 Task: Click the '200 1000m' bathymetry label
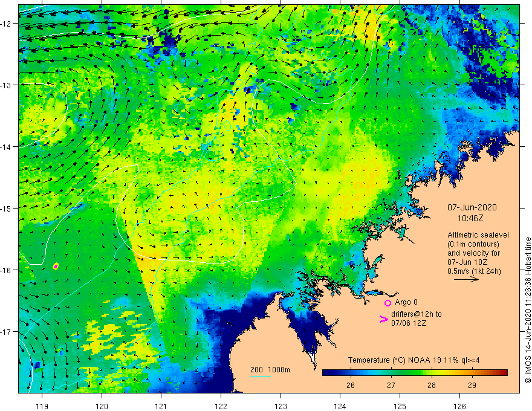pyautogui.click(x=270, y=370)
